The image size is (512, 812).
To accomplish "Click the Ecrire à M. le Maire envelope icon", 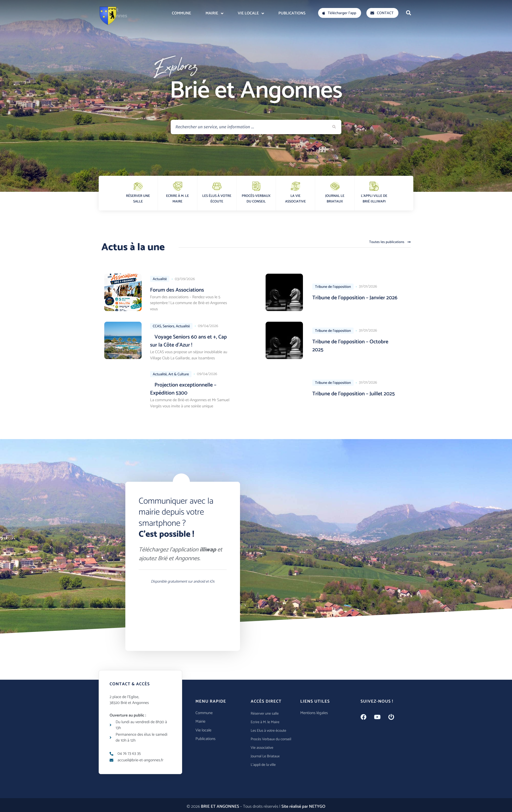I will pyautogui.click(x=177, y=186).
